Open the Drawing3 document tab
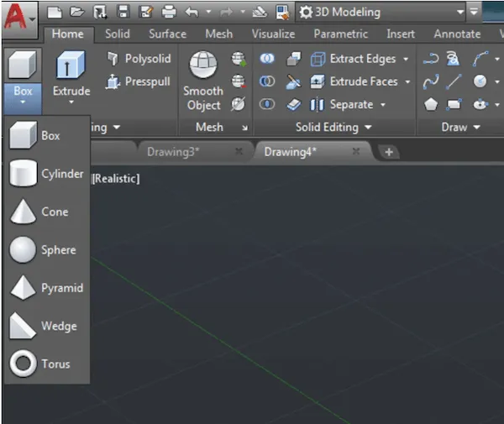The height and width of the screenshot is (424, 504). tap(174, 152)
